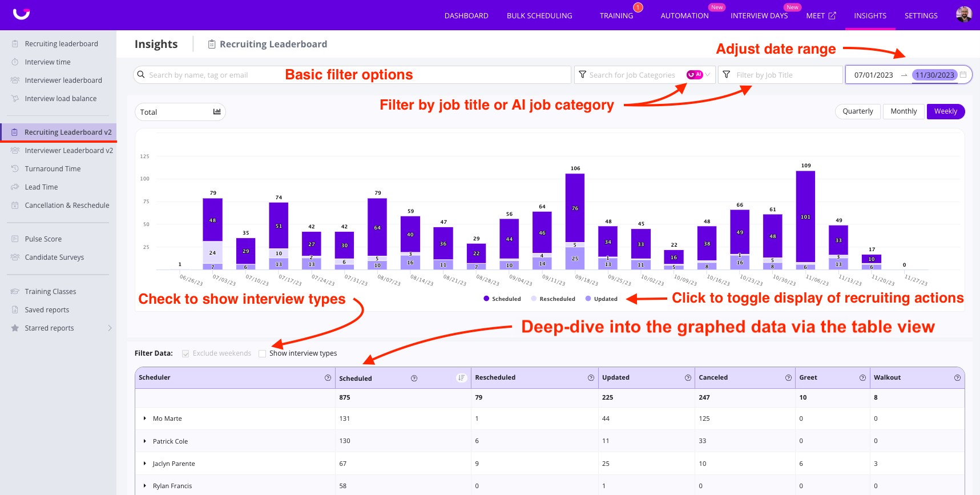Open Interview Days from the top nav
This screenshot has height=495, width=980.
(x=759, y=16)
